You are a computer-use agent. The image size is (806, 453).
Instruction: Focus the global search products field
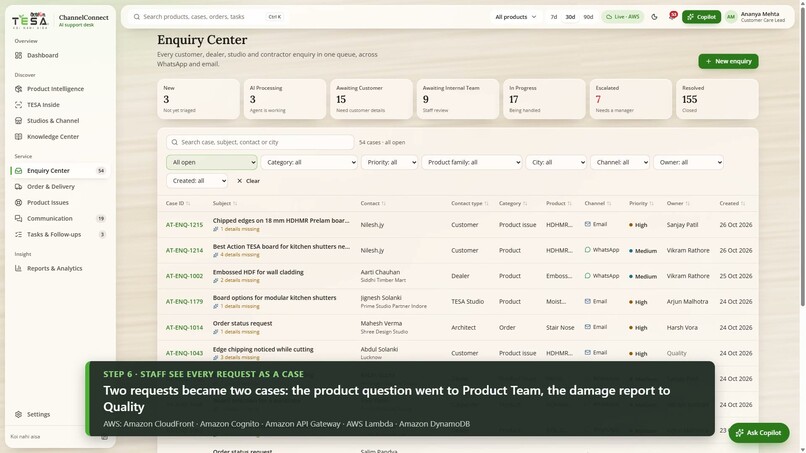click(208, 16)
